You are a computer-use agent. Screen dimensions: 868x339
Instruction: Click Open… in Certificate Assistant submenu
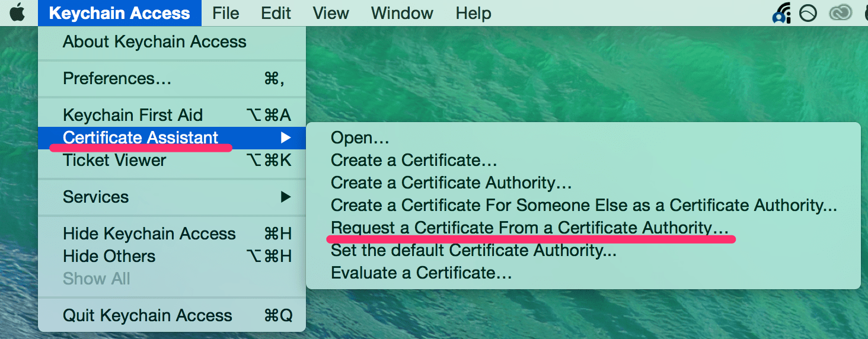pyautogui.click(x=583, y=137)
